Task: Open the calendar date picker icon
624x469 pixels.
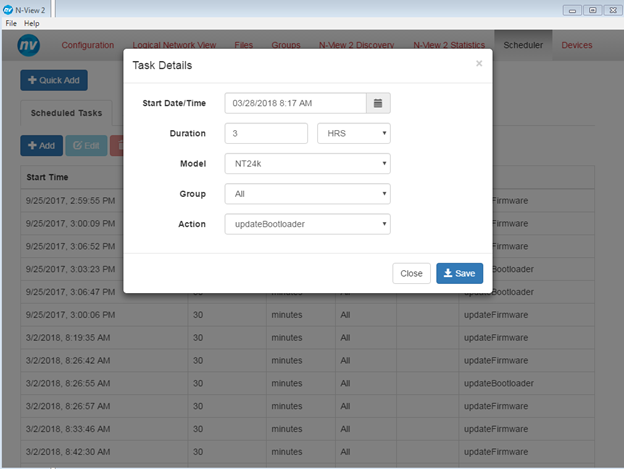Action: 378,103
